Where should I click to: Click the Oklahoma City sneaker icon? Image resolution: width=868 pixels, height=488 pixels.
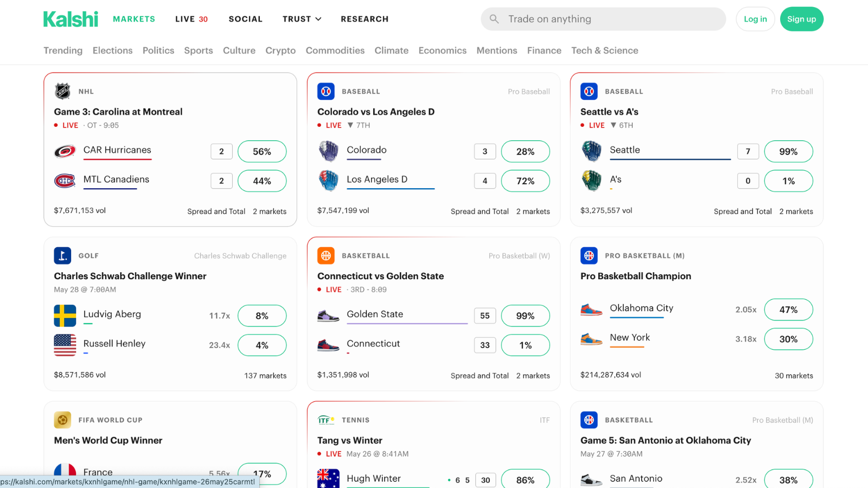[591, 310]
